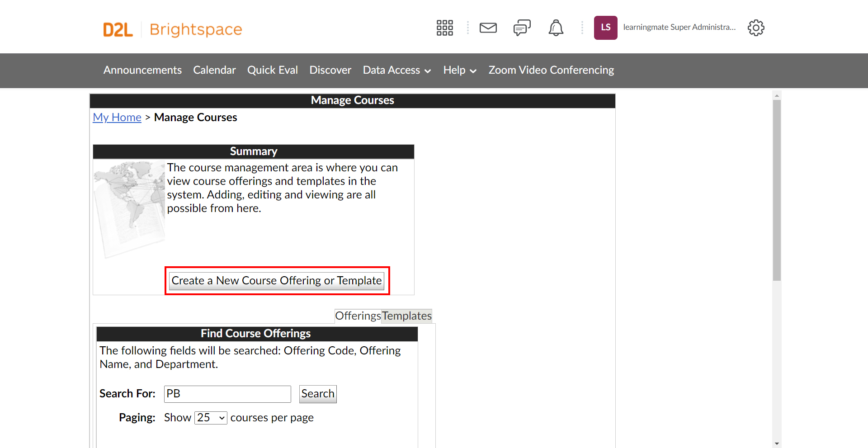Focus the Search For input field
Viewport: 868px width, 448px height.
pos(227,394)
